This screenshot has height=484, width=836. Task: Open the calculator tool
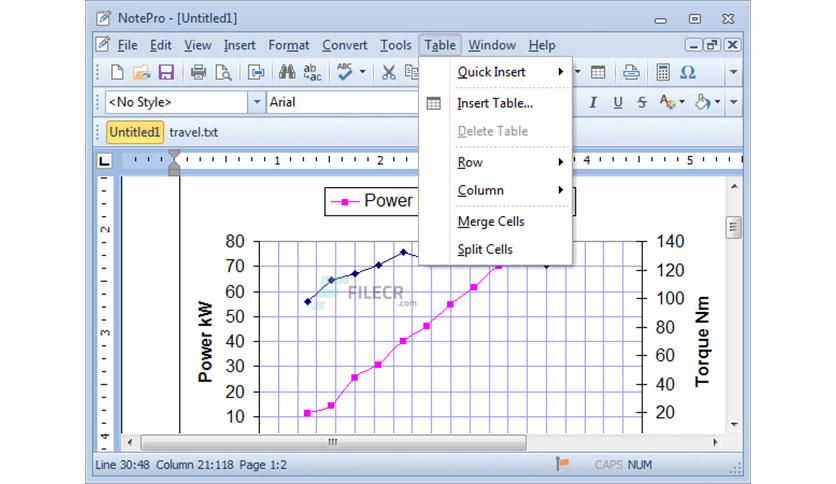[x=663, y=72]
